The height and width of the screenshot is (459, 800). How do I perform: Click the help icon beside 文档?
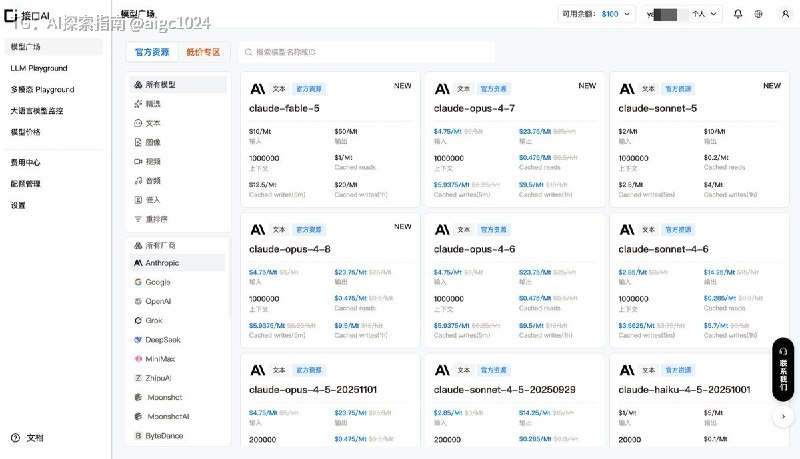(15, 438)
